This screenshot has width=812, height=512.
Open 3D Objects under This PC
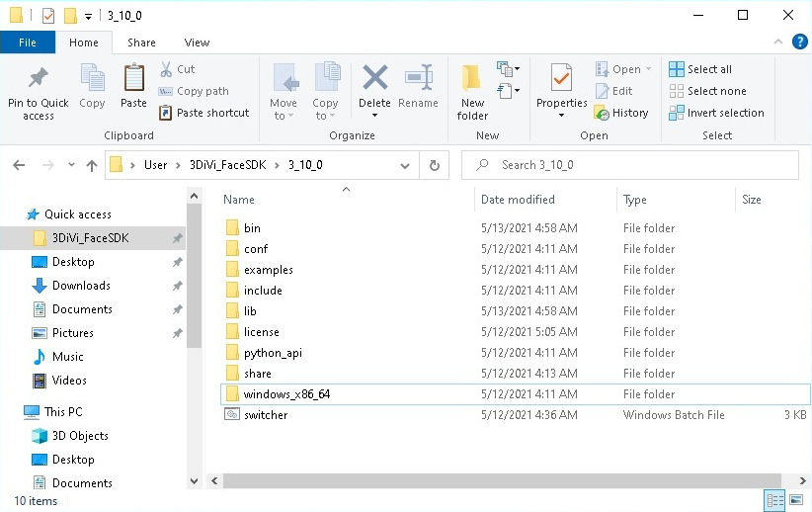click(80, 436)
